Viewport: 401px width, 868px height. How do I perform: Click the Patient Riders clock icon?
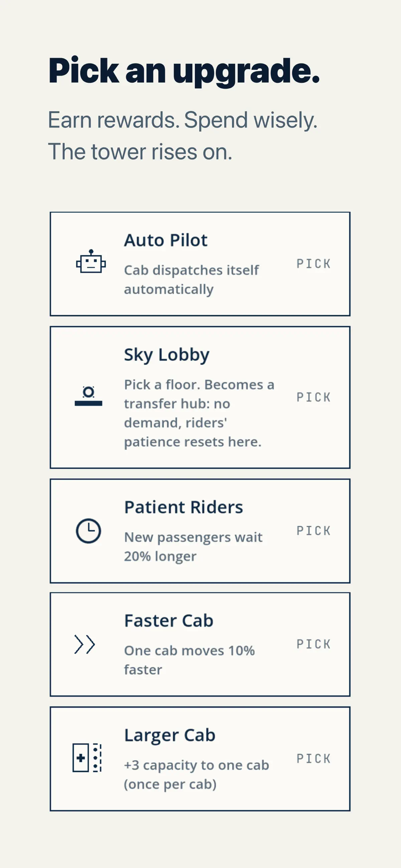point(88,531)
